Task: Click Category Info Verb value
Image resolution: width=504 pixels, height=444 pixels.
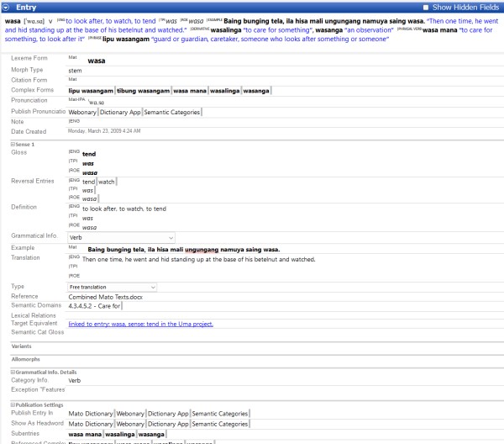Action: pyautogui.click(x=75, y=381)
